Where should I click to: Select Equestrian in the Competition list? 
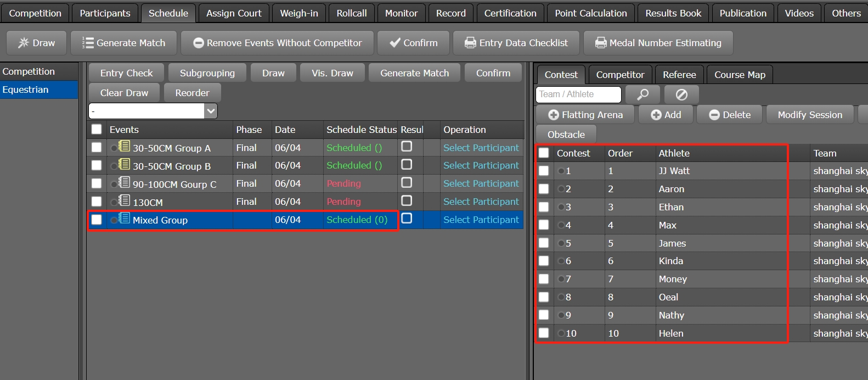click(x=26, y=90)
